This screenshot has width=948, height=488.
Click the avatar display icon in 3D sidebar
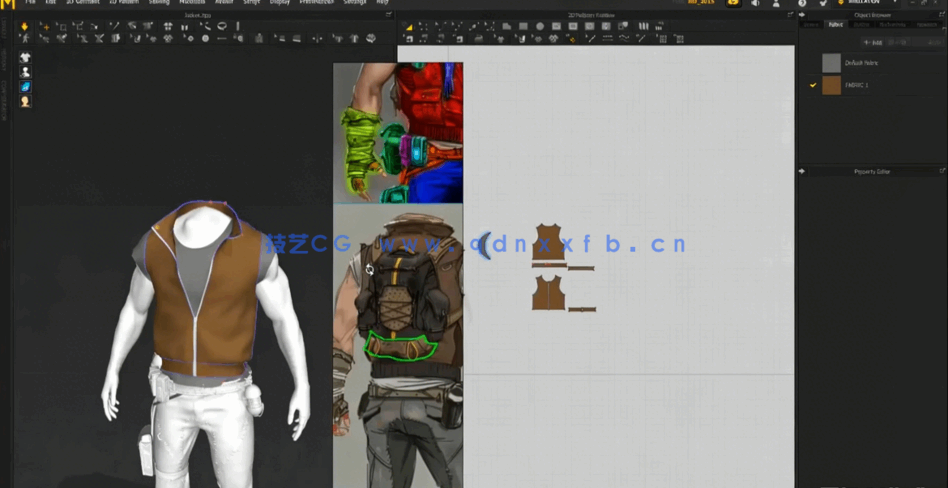(25, 72)
